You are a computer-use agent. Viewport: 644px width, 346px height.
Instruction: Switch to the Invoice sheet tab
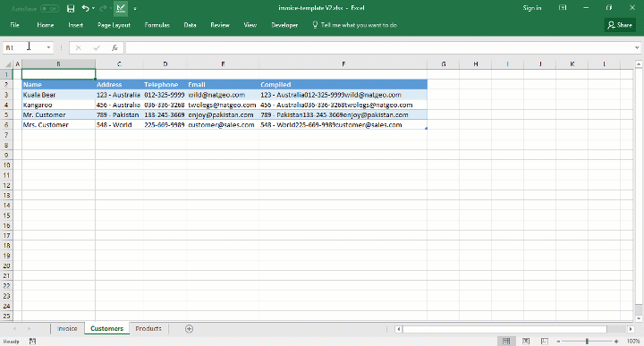(67, 328)
